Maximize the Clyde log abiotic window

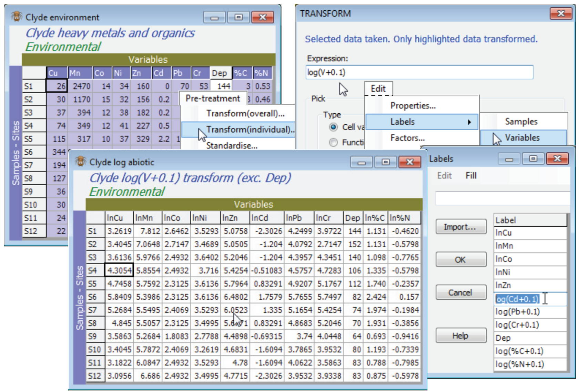(386, 162)
